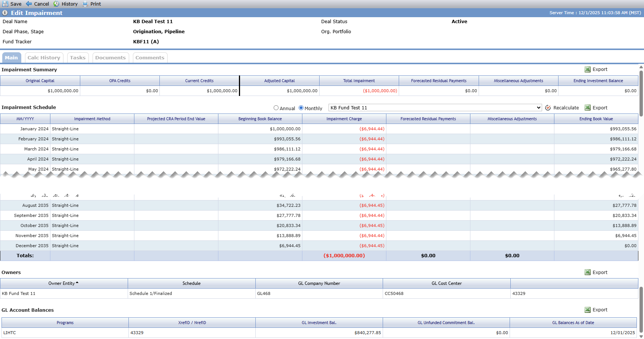Click the KB Fund Test 11 owner entity cell
644x339 pixels.
(64, 293)
